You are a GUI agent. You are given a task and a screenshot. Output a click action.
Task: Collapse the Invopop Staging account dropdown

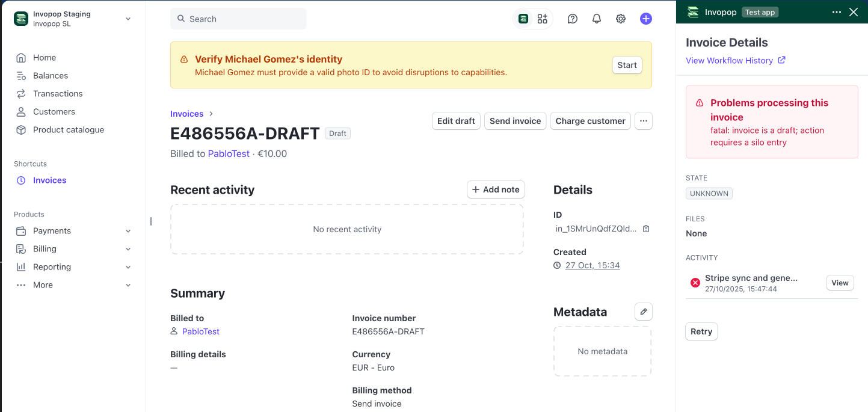(x=128, y=19)
